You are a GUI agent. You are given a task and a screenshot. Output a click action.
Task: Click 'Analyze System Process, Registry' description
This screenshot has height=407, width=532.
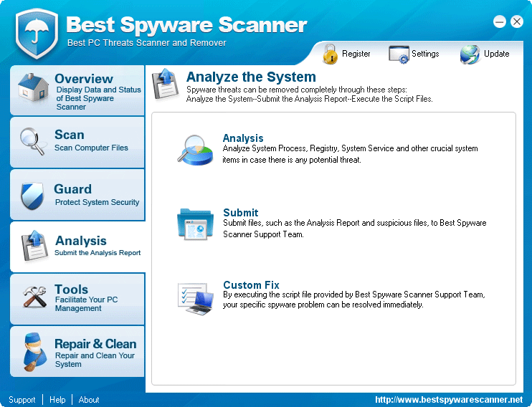350,154
